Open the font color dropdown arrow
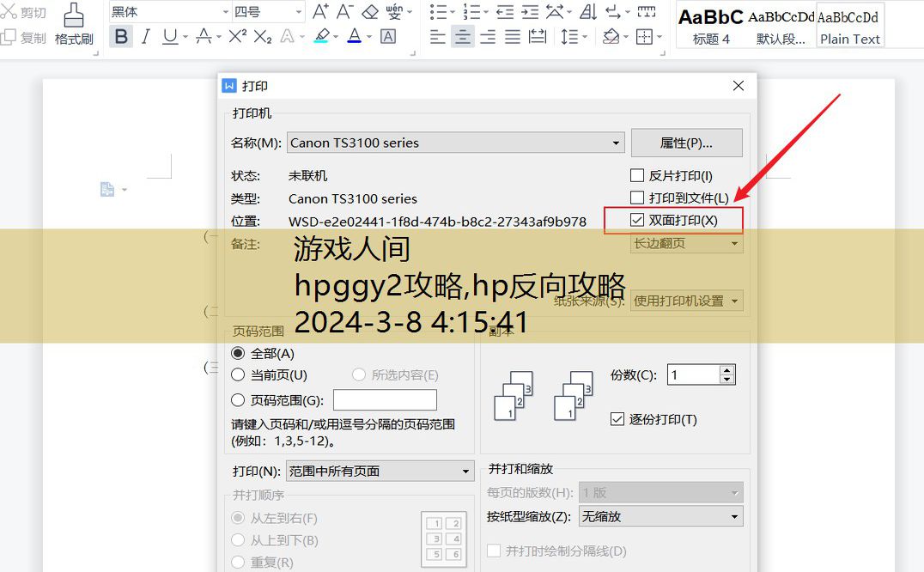Image resolution: width=924 pixels, height=572 pixels. click(369, 37)
